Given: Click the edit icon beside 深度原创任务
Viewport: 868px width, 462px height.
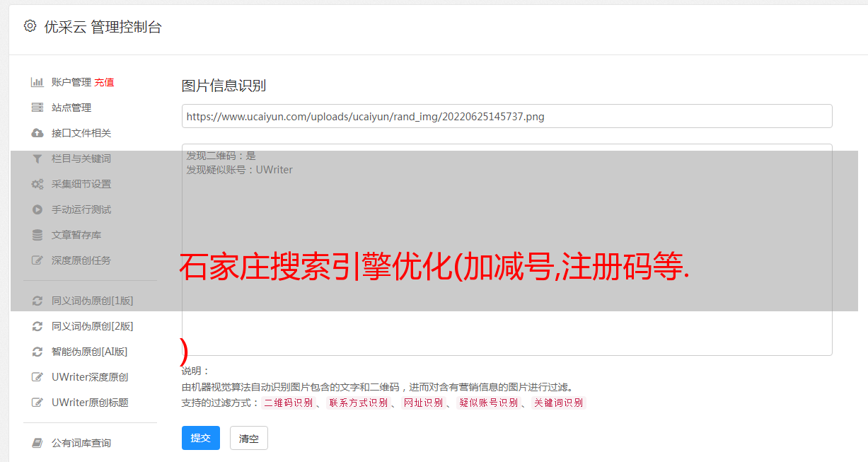Looking at the screenshot, I should tap(37, 260).
